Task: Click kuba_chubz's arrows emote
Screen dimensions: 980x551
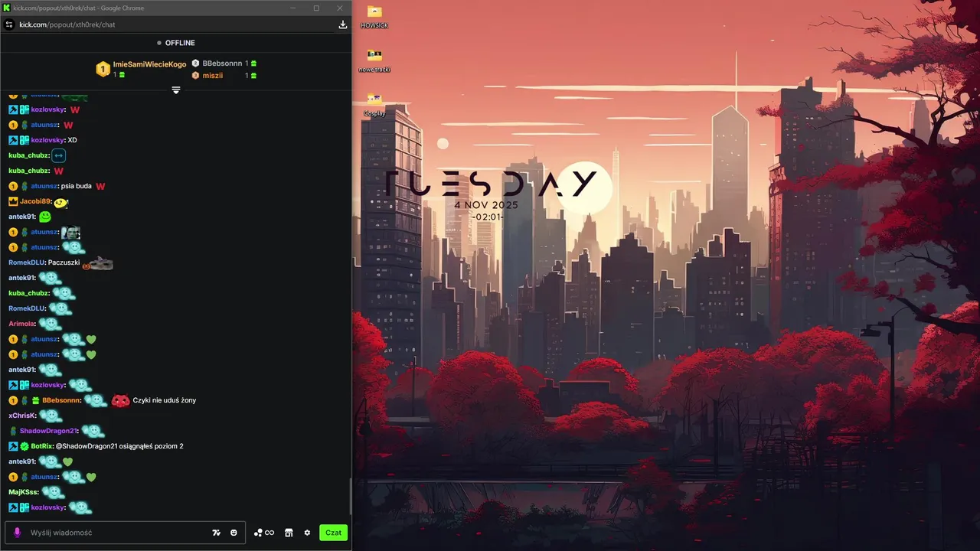Action: pyautogui.click(x=59, y=155)
